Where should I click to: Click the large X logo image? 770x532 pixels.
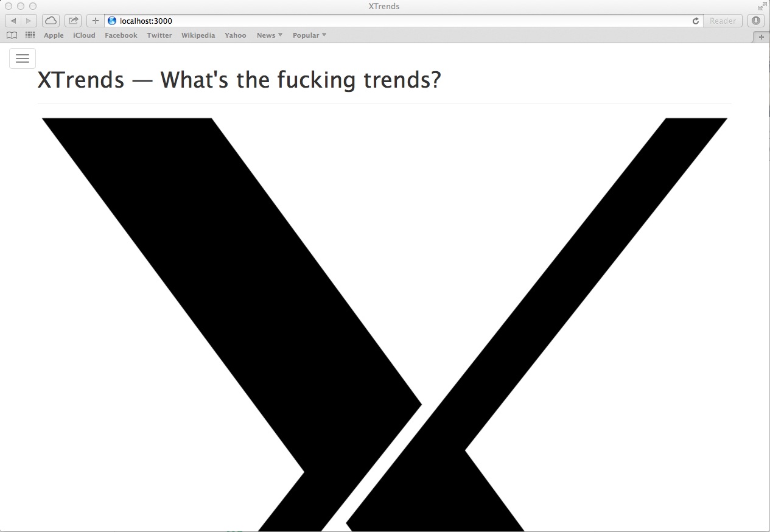pos(385,324)
